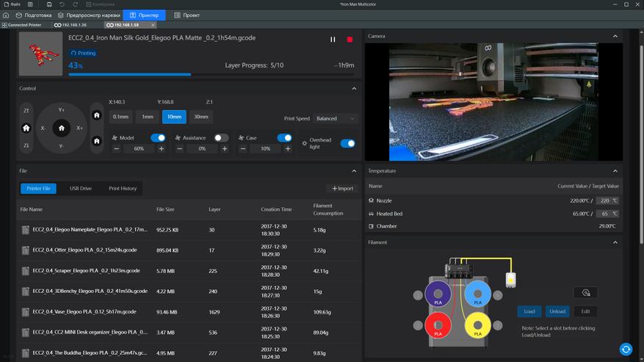
Task: Click the nozzle target temperature field
Action: click(607, 200)
